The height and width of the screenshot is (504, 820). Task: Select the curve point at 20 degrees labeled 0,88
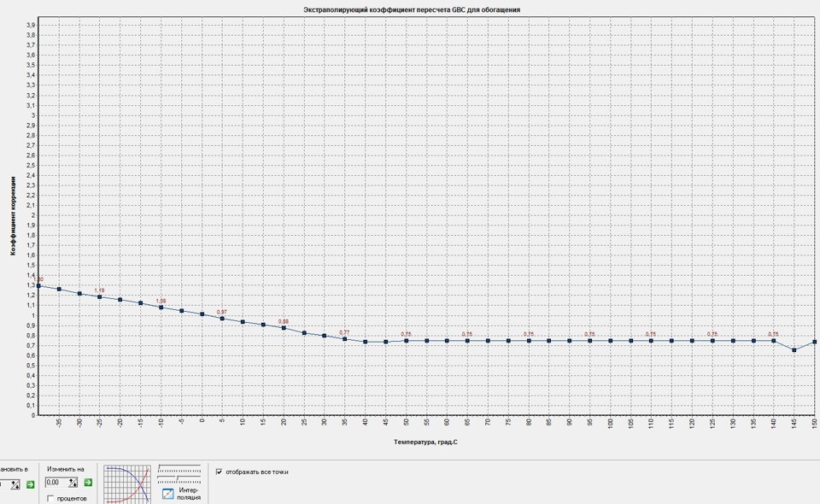(284, 328)
